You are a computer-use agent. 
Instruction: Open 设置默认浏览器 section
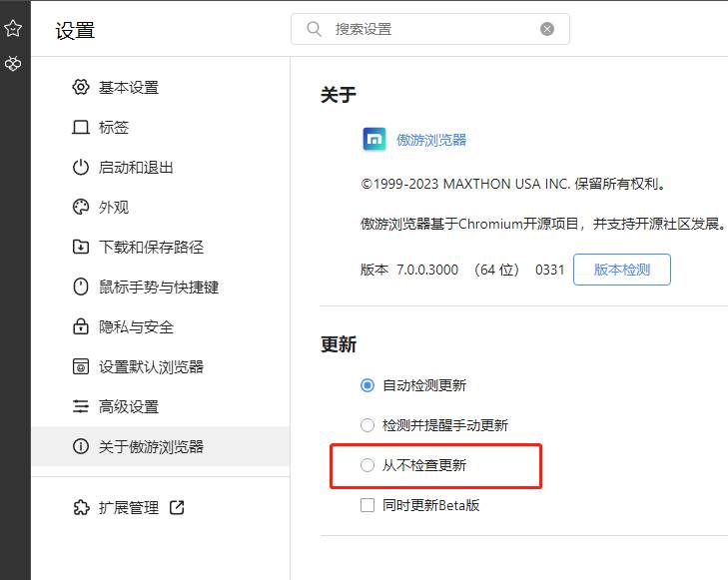[152, 366]
